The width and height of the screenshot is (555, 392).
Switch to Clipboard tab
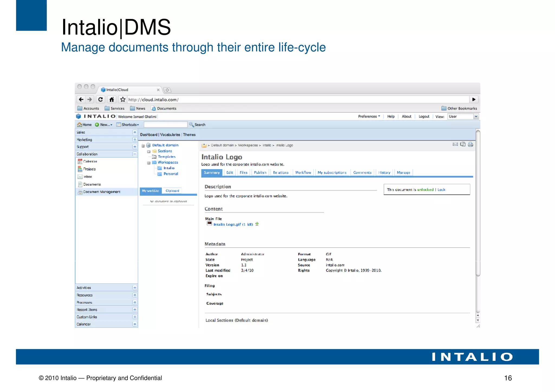pos(172,191)
